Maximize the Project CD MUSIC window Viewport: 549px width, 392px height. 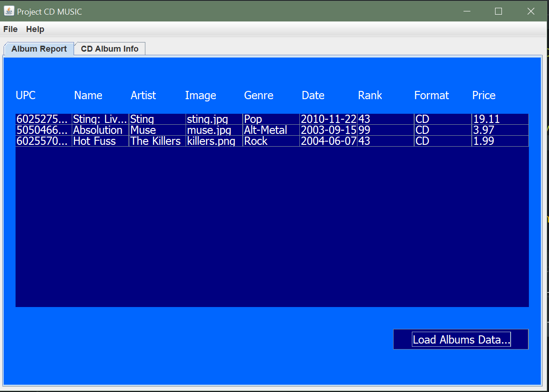[x=499, y=11]
